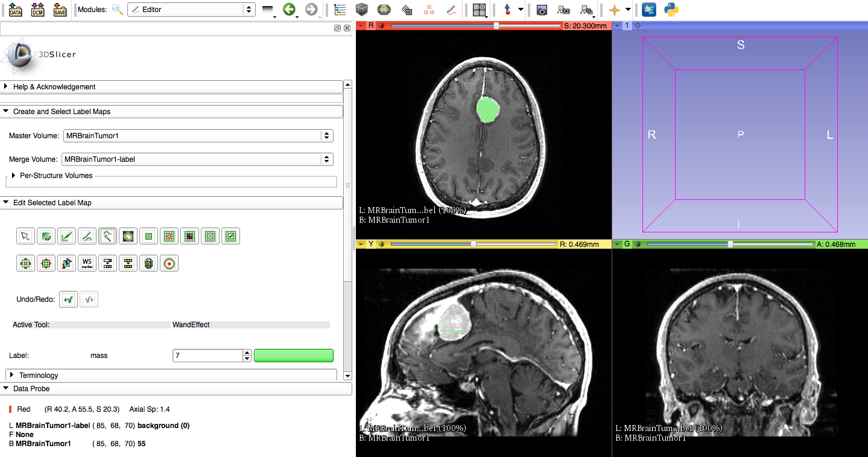Open the Master Volume dropdown

coord(198,136)
